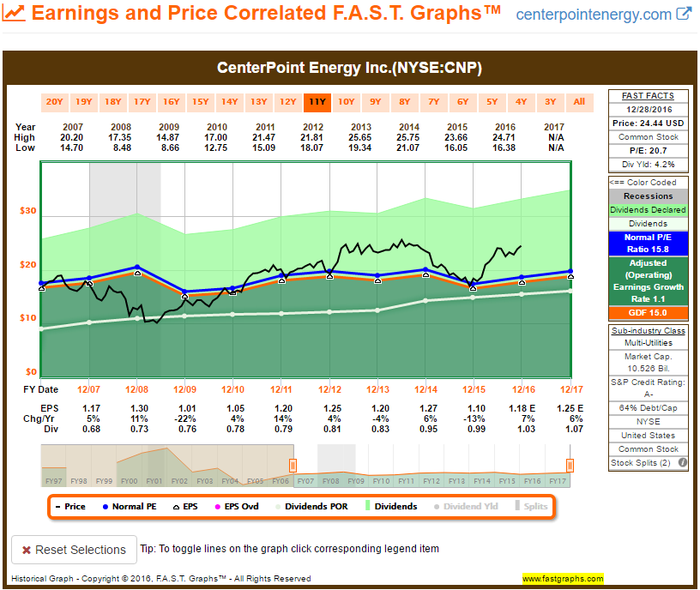Click the external link icon beside centerpointenergy.com
Screen dimensions: 700x590
[684, 14]
